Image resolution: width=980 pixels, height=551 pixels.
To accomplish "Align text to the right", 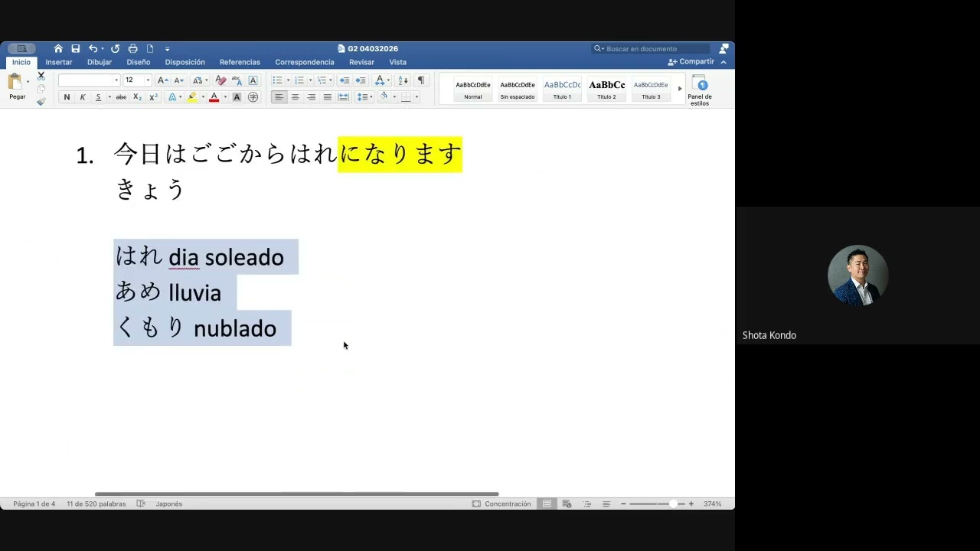I will click(312, 97).
